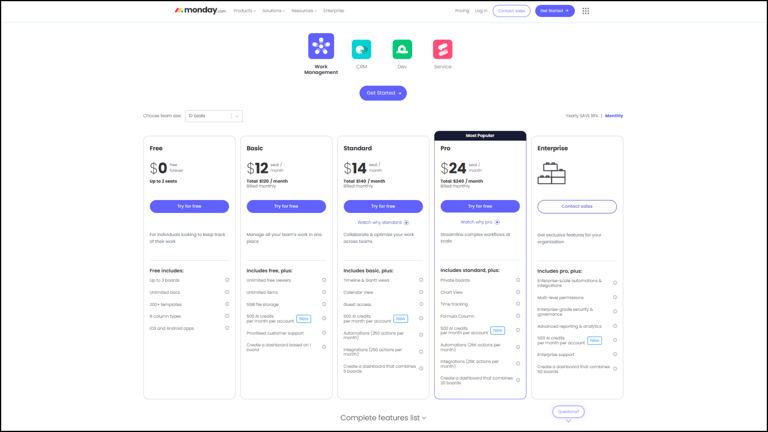Click the header Contact sales button
The image size is (768, 432).
point(511,11)
